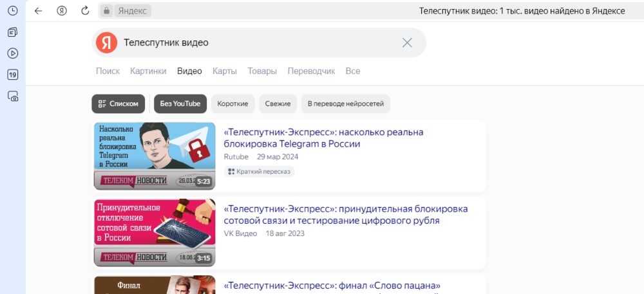Viewport: 644px width, 294px height.
Task: Open cellular shutdown video thumbnail
Action: point(155,233)
